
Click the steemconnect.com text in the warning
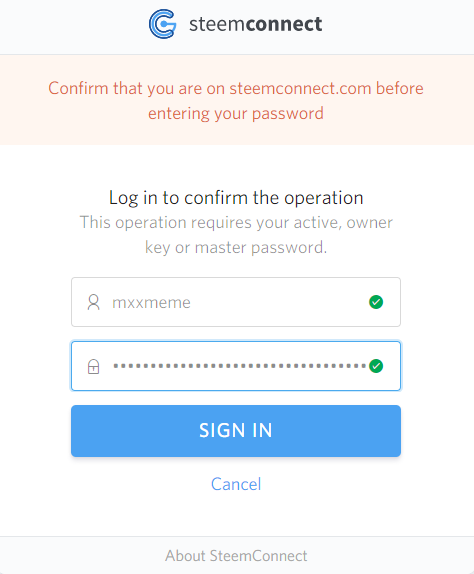pos(301,88)
